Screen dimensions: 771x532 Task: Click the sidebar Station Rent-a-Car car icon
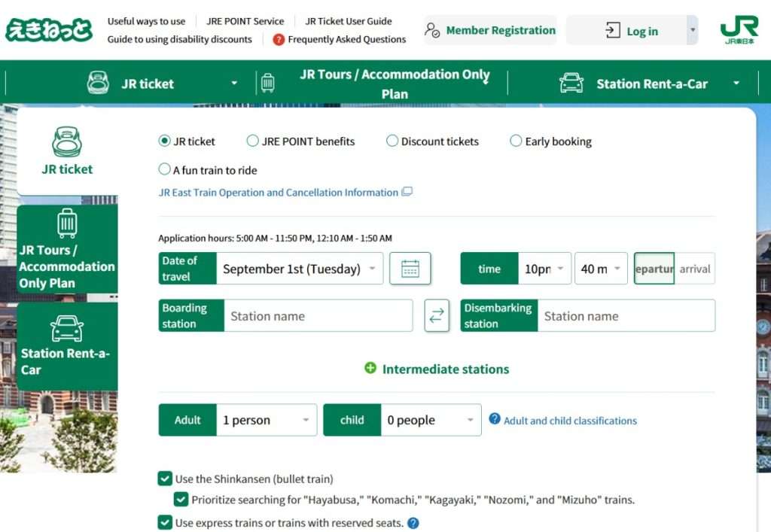pos(67,329)
